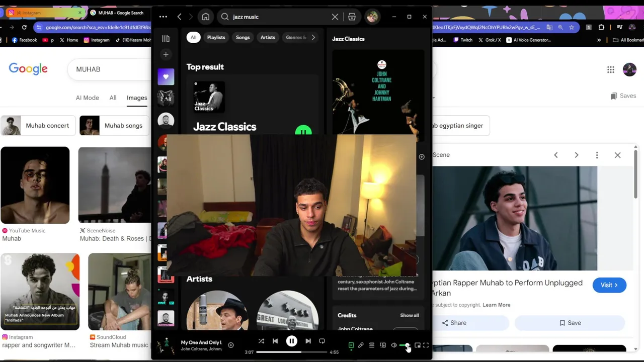Open Saves in Google Images
Viewport: 644px width, 362px height.
coord(623,96)
